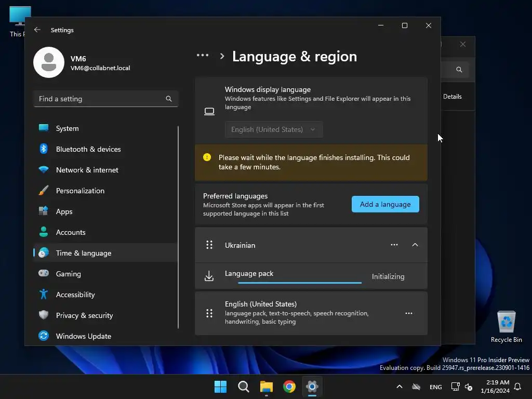The width and height of the screenshot is (532, 399).
Task: Select Accounts in the sidebar
Action: tap(105, 232)
